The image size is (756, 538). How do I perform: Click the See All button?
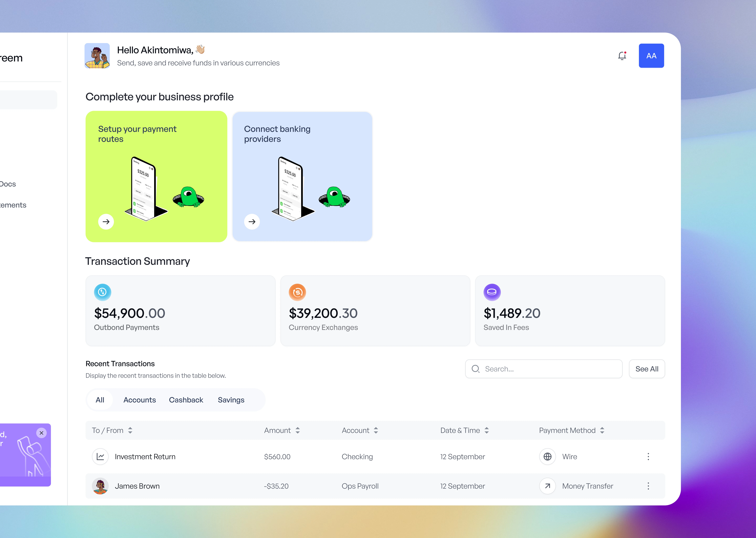point(647,369)
